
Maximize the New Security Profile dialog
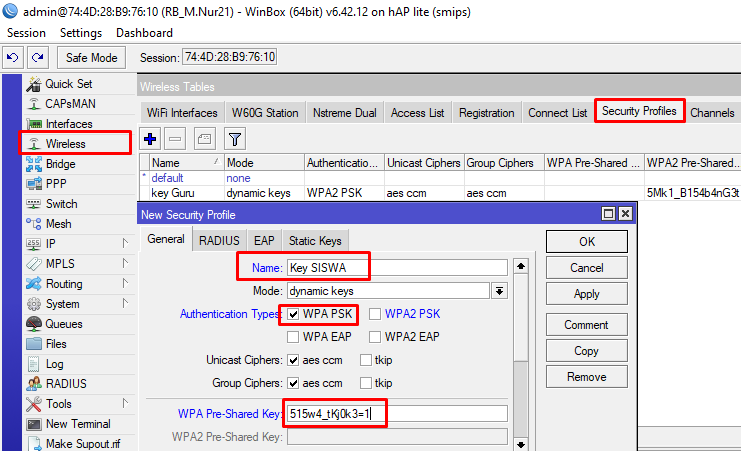pyautogui.click(x=609, y=214)
